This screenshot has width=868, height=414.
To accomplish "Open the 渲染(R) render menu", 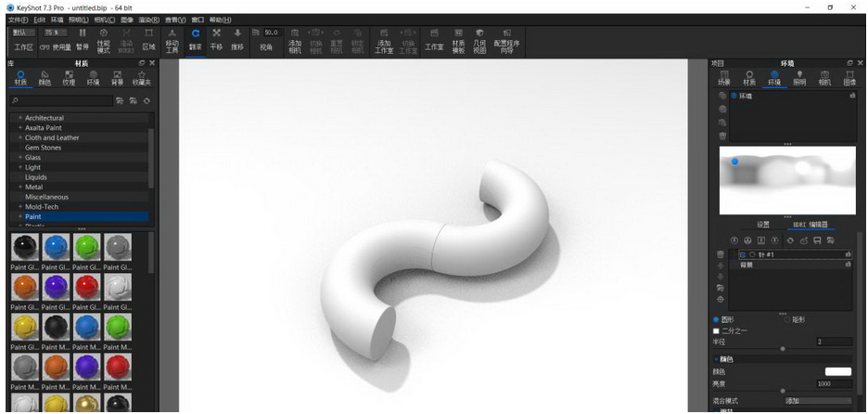I will pos(149,19).
